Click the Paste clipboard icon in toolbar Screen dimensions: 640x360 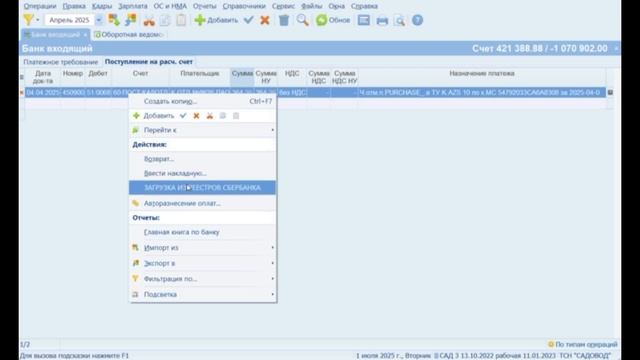click(x=181, y=20)
